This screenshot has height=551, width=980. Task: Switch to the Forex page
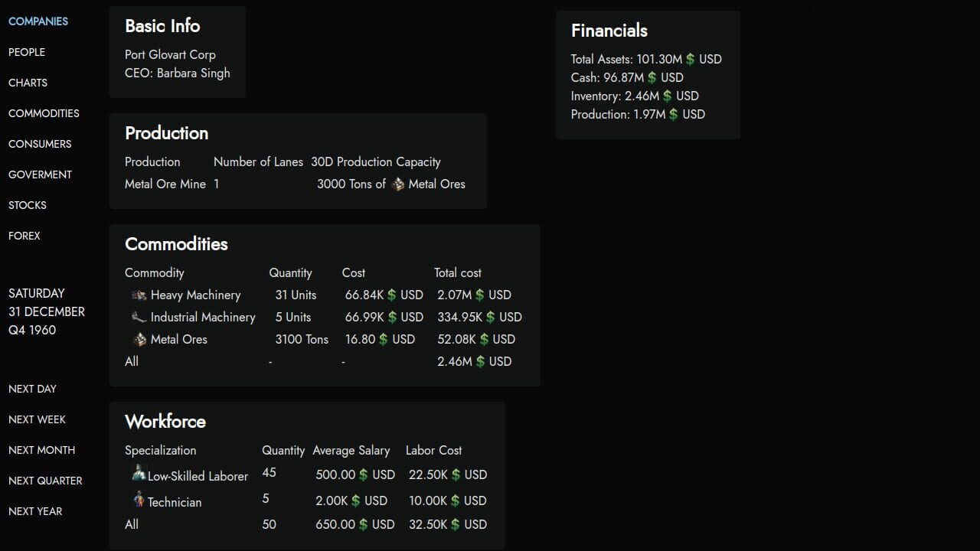coord(24,236)
